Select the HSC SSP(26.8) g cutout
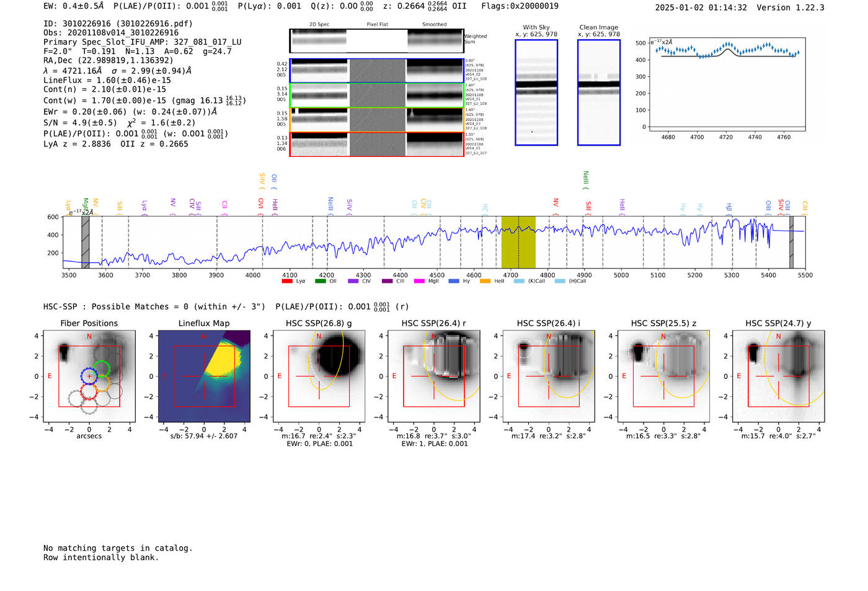Image resolution: width=868 pixels, height=591 pixels. 319,376
